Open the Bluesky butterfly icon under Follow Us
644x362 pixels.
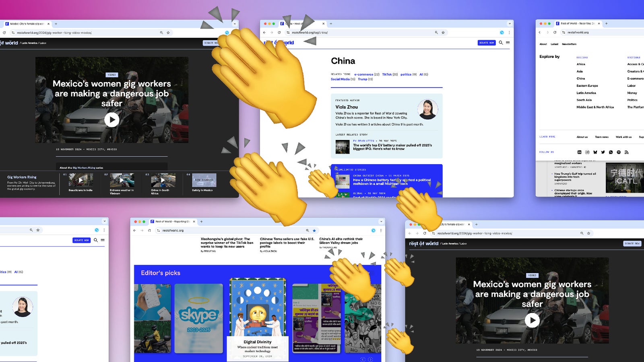click(x=595, y=152)
